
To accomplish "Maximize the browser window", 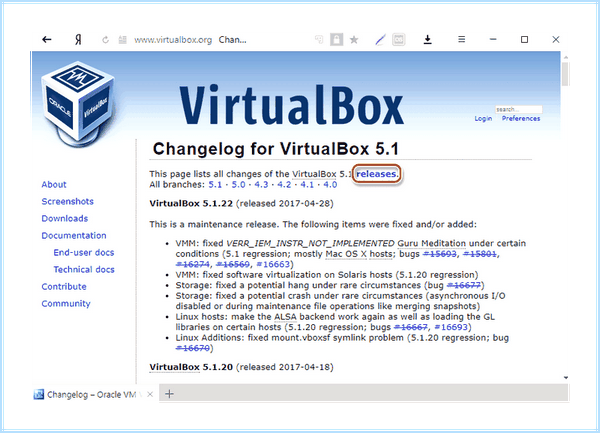I will pyautogui.click(x=524, y=39).
